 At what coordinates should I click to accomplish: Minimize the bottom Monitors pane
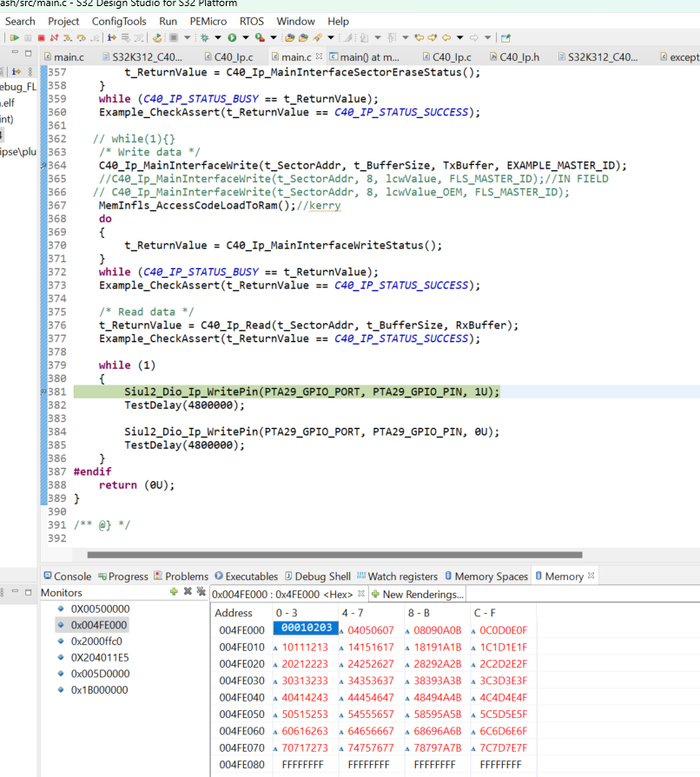(x=15, y=591)
